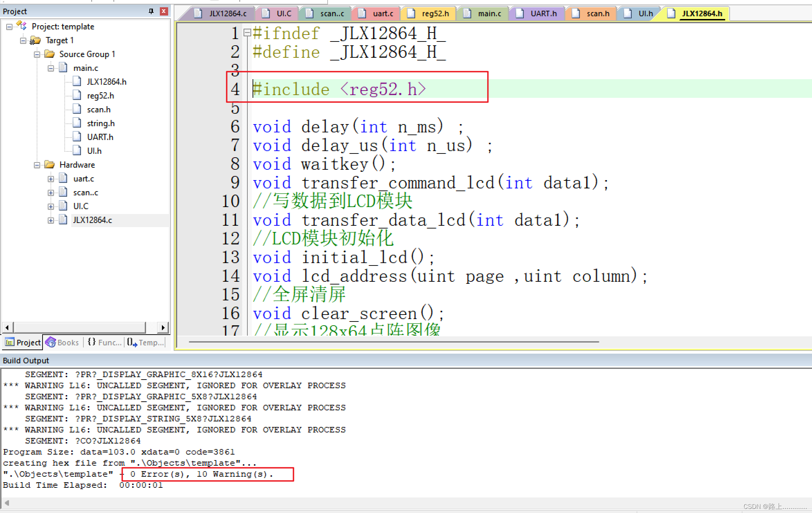Click the editor horizontal scrollbar
Viewport: 812px width, 513px height.
tap(394, 342)
